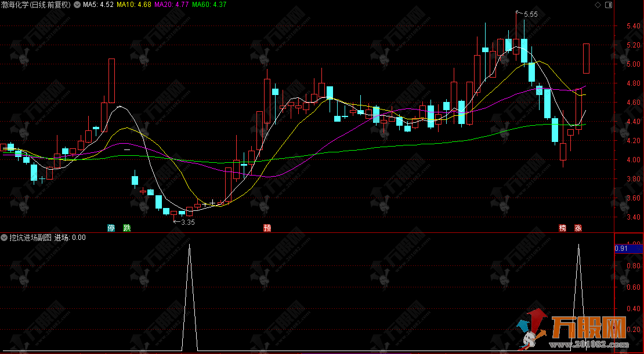
Task: Click the diamond icon at top right
Action: click(598, 5)
